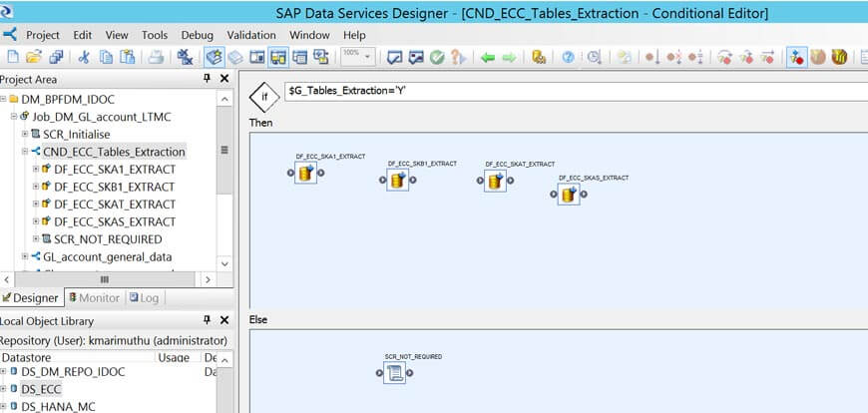Pin the Local Object Library panel

pos(208,320)
